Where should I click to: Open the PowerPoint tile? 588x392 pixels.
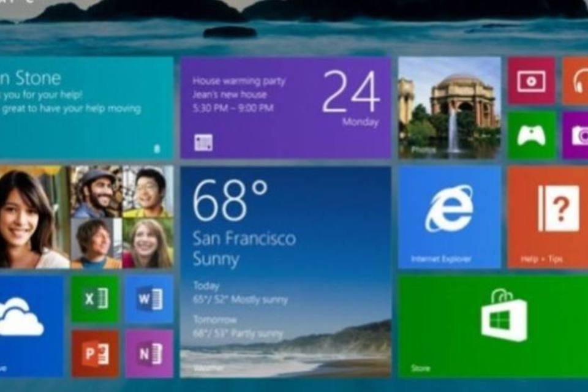[95, 354]
